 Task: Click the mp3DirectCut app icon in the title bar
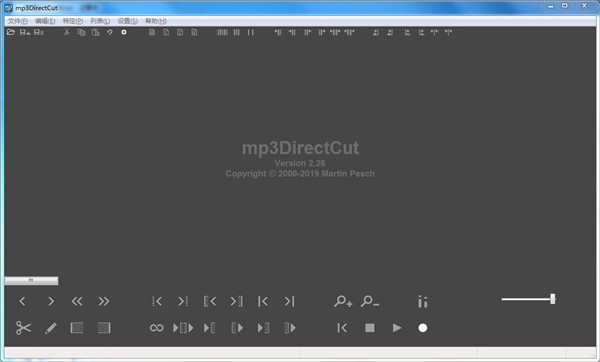click(8, 8)
